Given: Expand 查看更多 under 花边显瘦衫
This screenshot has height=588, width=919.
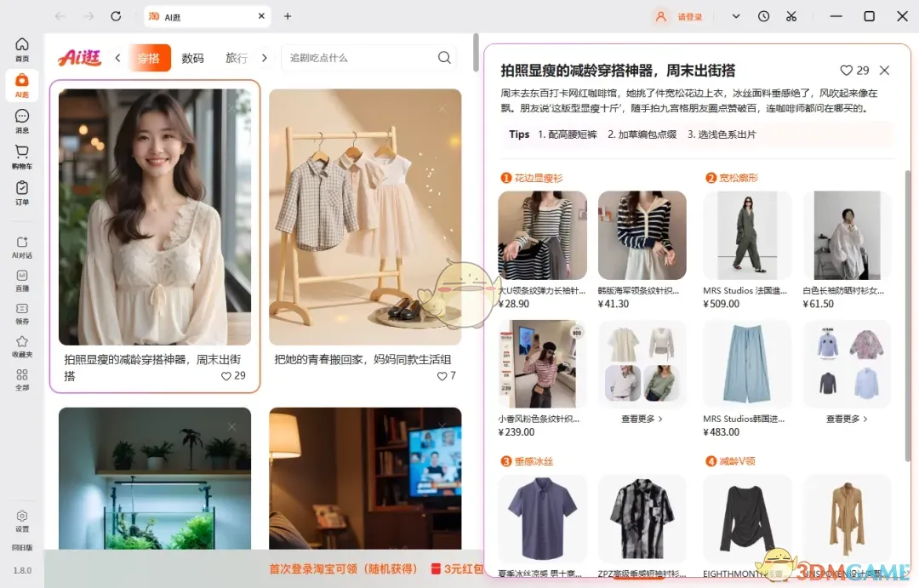Looking at the screenshot, I should coord(642,419).
